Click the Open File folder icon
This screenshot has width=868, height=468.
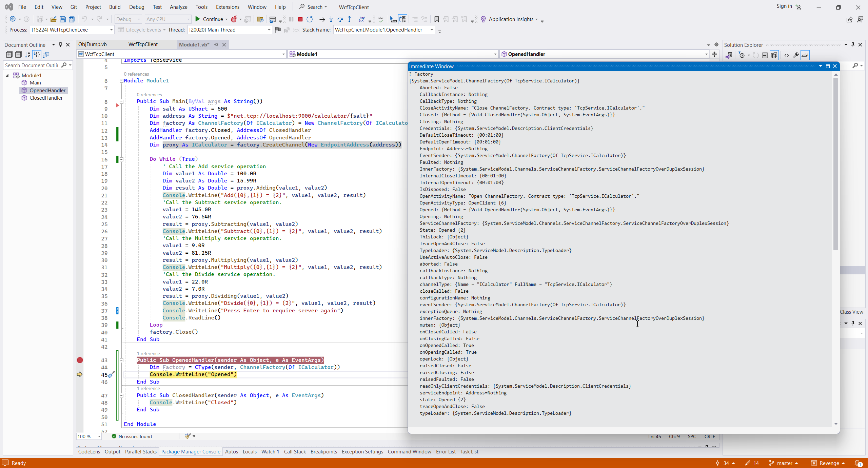tap(53, 19)
